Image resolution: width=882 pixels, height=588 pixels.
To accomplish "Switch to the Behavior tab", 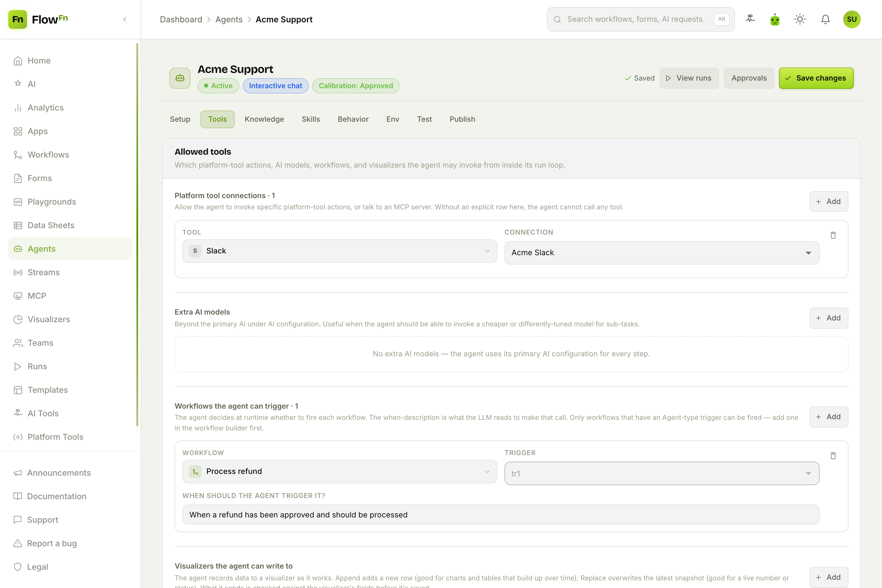I will point(353,119).
